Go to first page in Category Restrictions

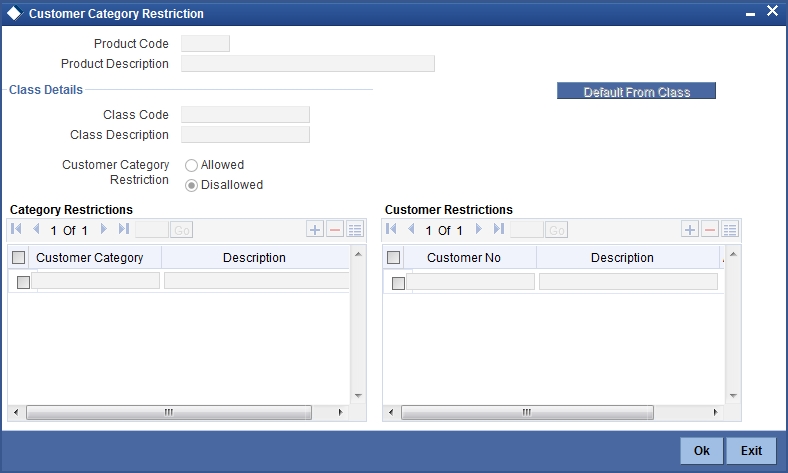(16, 229)
